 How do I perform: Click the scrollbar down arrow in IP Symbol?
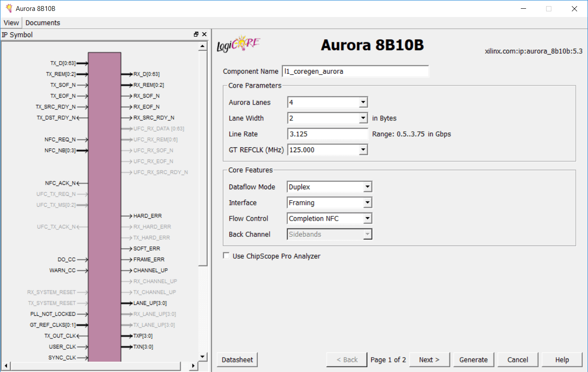tap(202, 357)
